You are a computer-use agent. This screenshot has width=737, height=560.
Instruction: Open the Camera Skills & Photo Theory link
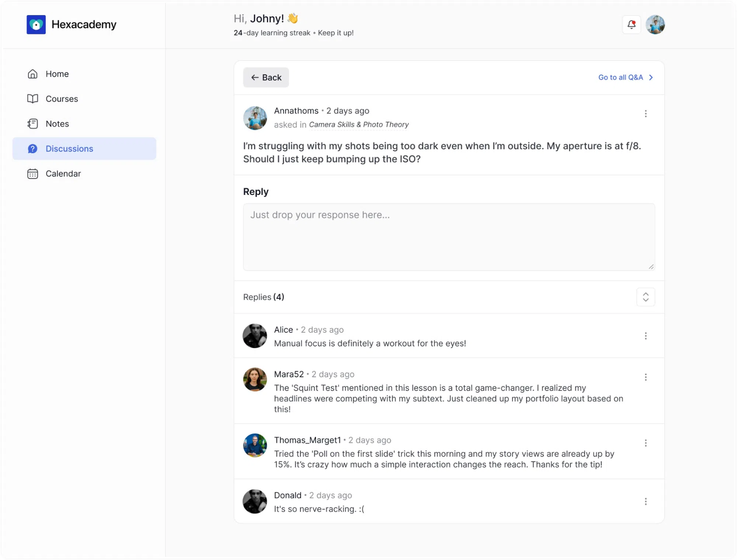coord(359,125)
